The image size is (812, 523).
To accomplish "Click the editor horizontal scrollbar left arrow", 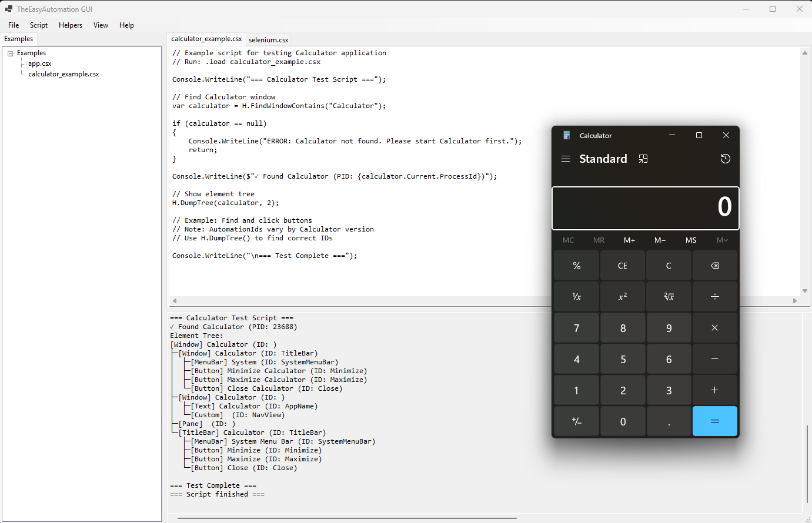I will (174, 301).
